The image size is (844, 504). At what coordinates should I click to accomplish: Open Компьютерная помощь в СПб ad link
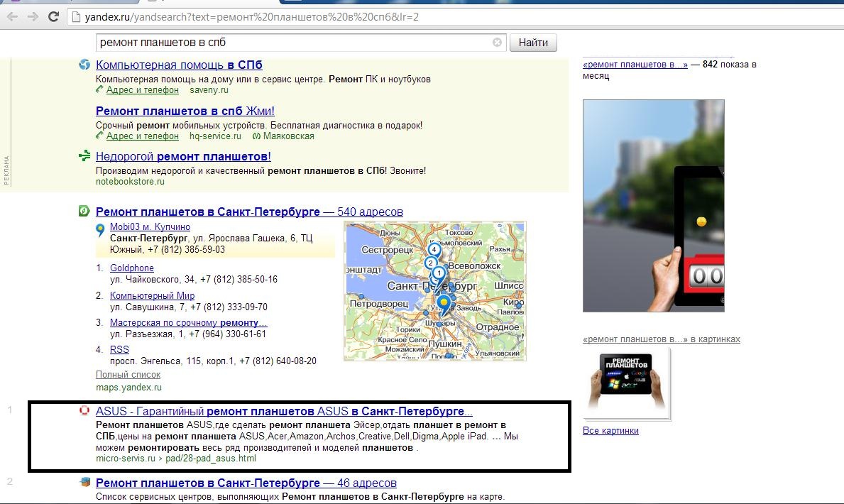179,65
